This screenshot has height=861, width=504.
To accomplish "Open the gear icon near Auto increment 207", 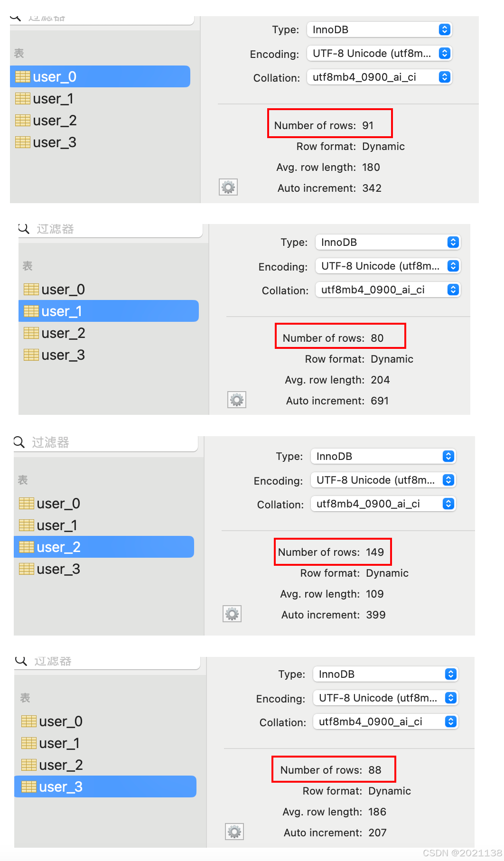I will pos(233,831).
